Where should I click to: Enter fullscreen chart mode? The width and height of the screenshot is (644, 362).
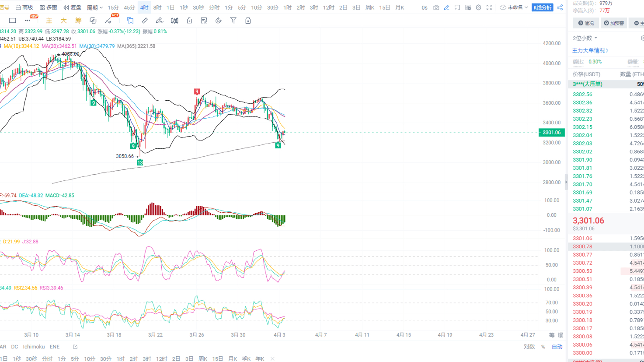[489, 7]
